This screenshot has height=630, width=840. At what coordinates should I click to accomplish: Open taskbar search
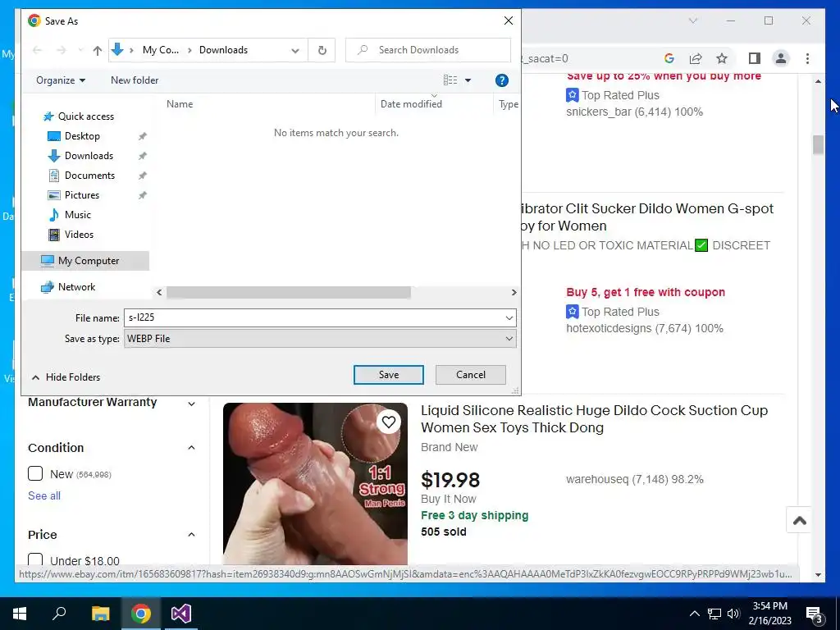[59, 614]
